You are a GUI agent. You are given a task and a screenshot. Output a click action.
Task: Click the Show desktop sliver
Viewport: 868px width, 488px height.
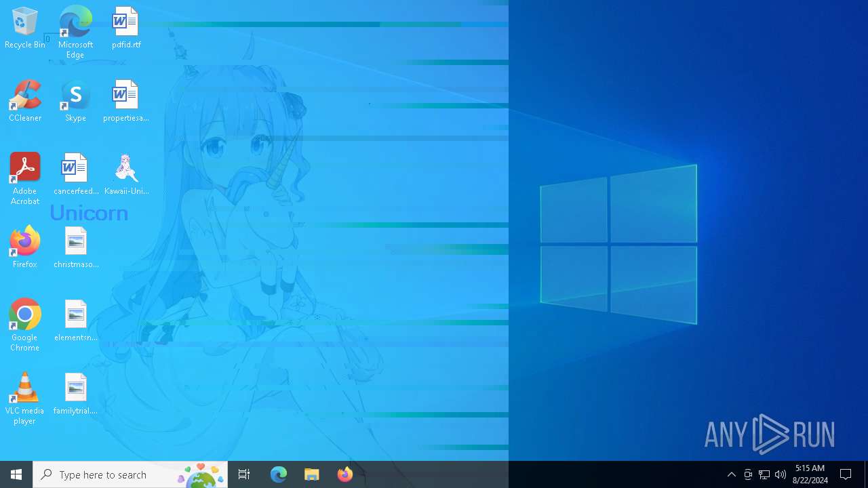point(866,474)
